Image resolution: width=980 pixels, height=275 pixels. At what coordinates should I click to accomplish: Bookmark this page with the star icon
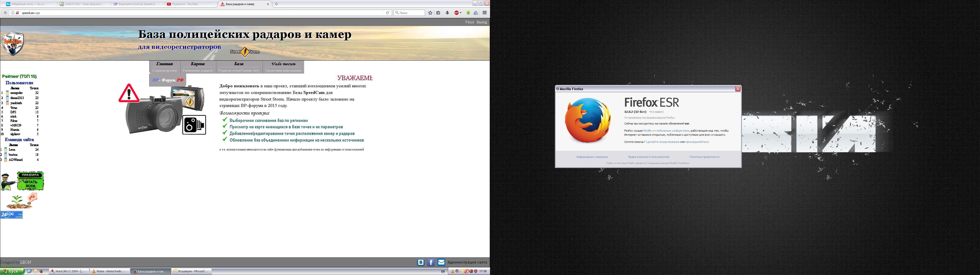430,12
